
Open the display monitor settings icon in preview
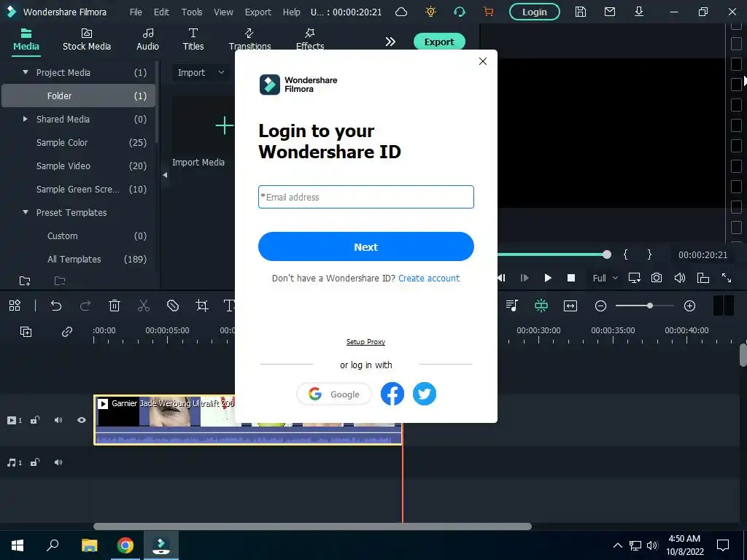coord(634,278)
